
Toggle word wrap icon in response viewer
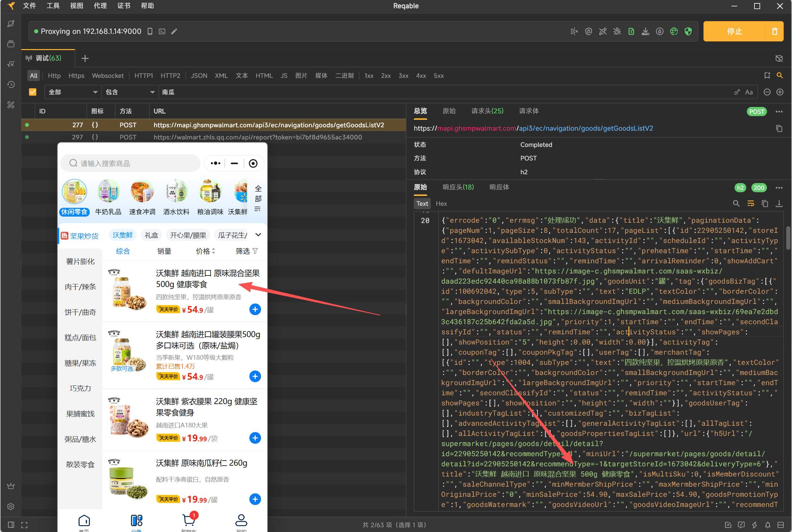click(x=751, y=204)
